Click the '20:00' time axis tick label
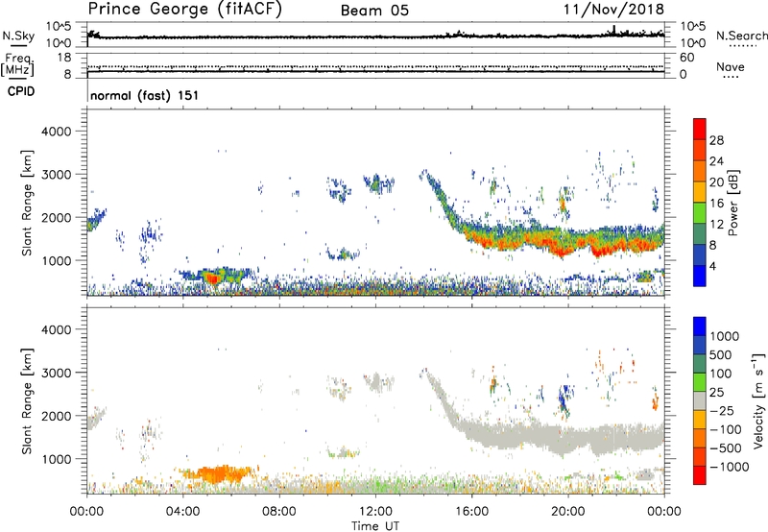 568,512
